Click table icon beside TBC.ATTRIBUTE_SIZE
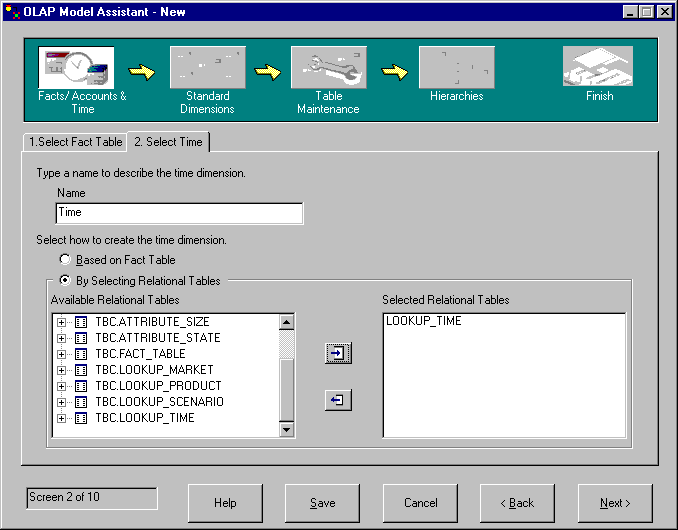Screen dimensions: 678x530 click(81, 322)
